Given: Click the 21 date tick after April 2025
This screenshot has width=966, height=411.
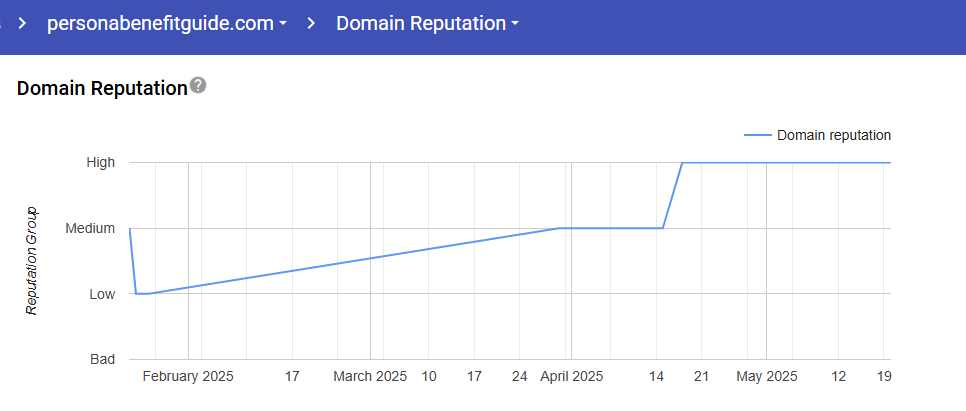Looking at the screenshot, I should [x=701, y=377].
